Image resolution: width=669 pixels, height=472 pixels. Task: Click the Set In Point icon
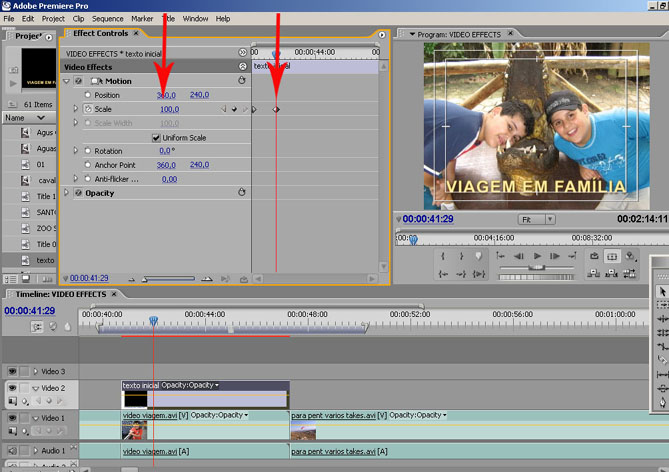pyautogui.click(x=443, y=256)
